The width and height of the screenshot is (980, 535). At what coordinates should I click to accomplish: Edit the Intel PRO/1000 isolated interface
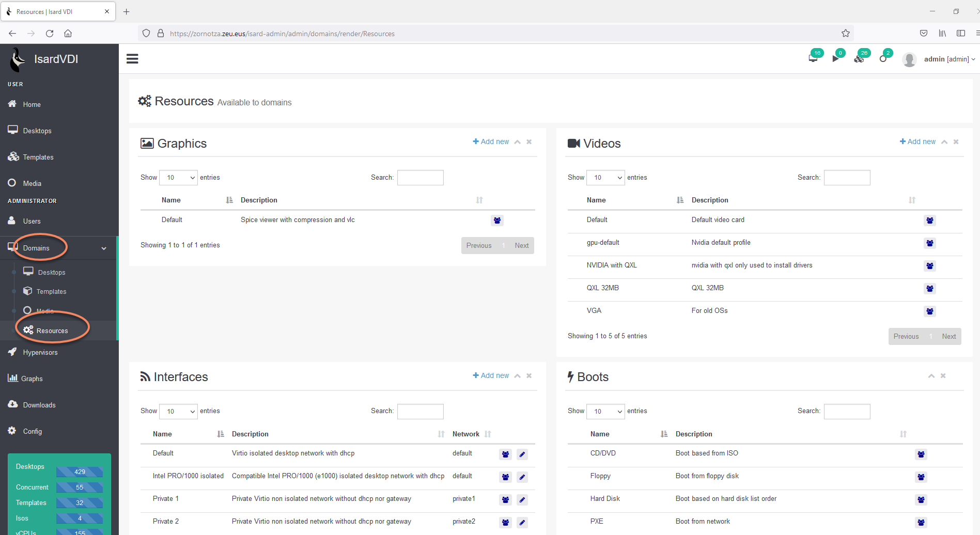tap(522, 477)
